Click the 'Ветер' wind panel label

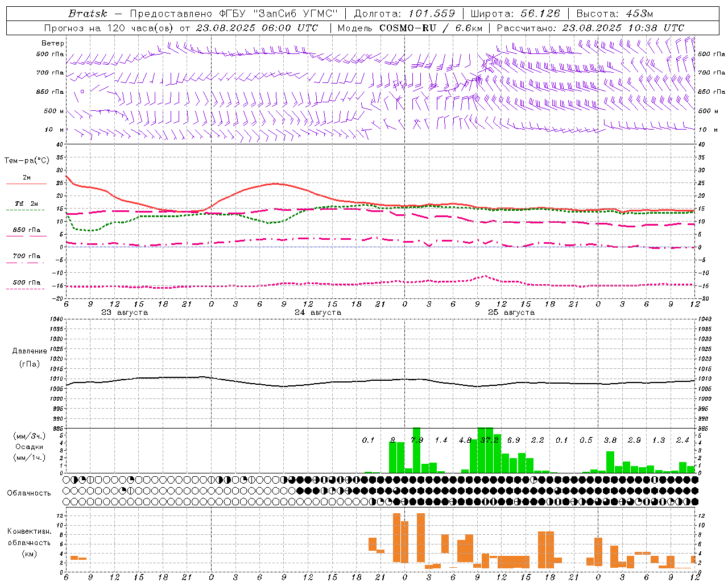pyautogui.click(x=53, y=43)
